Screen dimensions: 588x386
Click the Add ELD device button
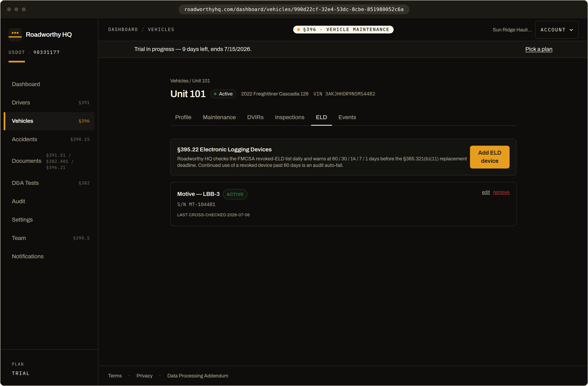489,157
